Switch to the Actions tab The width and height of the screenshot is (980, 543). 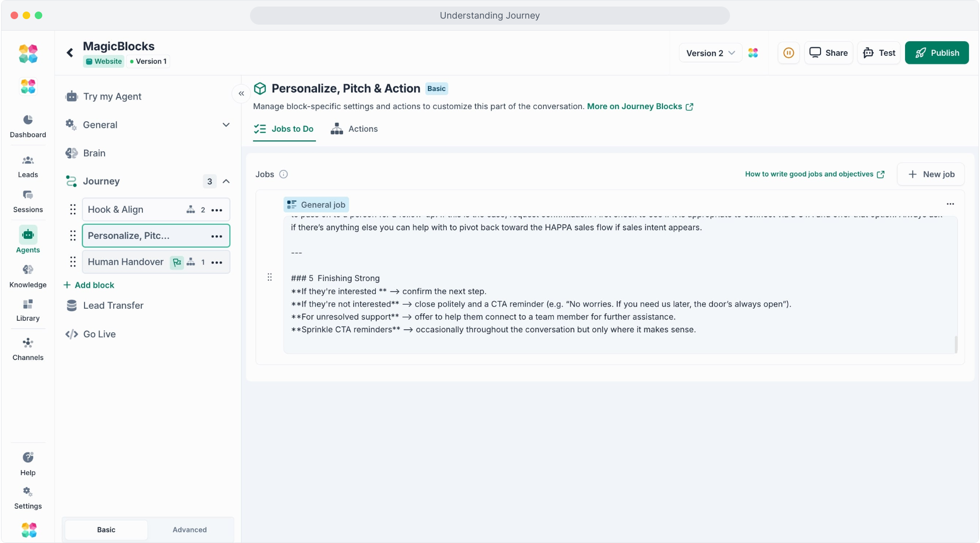coord(354,129)
